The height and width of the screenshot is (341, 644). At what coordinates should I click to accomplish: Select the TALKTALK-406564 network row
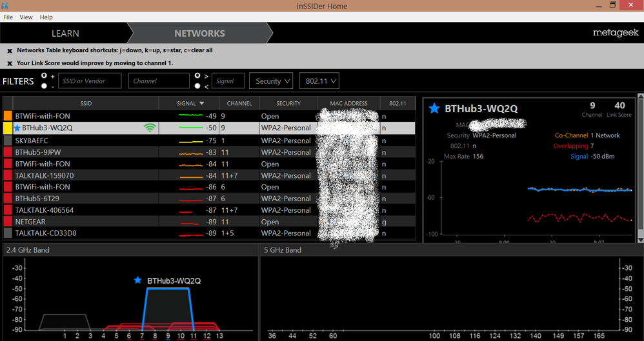click(209, 210)
